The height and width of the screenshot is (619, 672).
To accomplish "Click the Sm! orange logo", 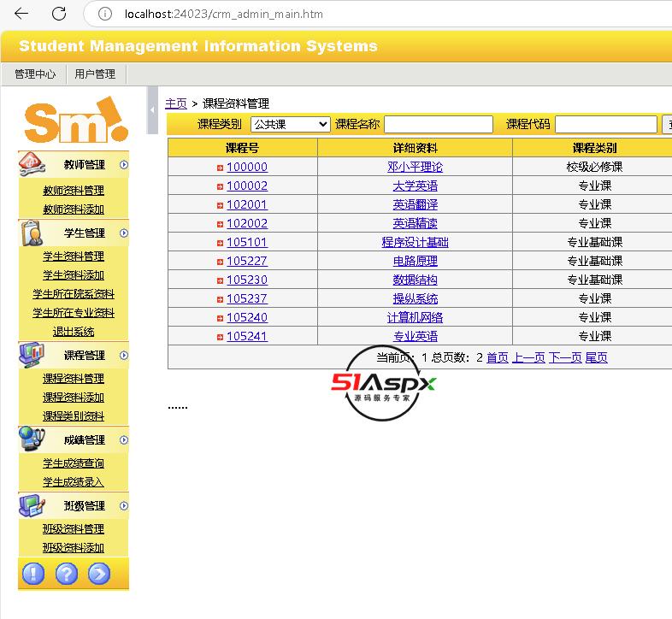I will coord(76,120).
